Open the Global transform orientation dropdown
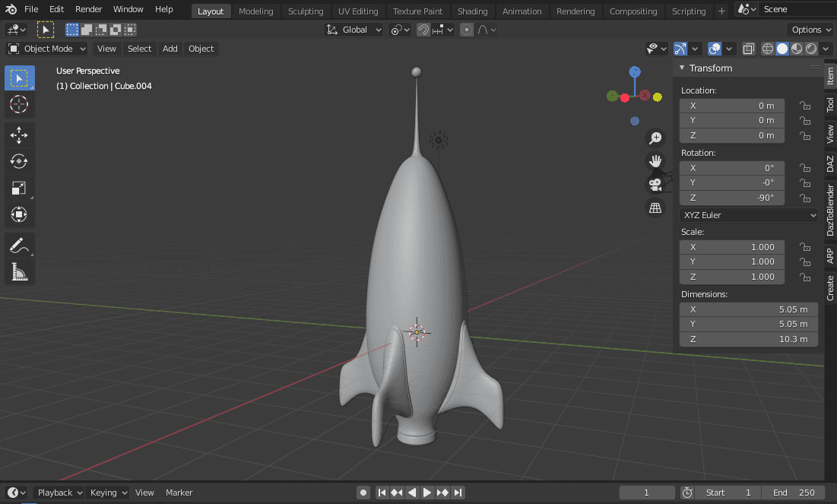Screen dimensions: 837x504 [x=354, y=29]
